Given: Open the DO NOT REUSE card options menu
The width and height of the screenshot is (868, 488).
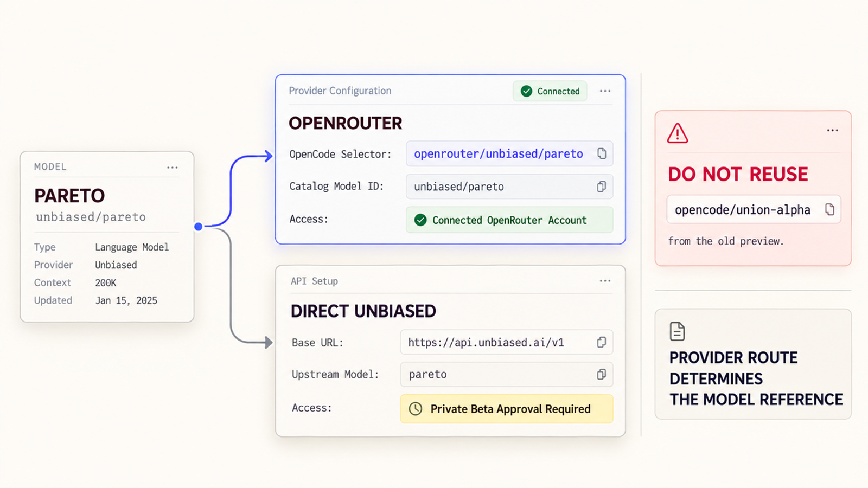Looking at the screenshot, I should pos(833,130).
